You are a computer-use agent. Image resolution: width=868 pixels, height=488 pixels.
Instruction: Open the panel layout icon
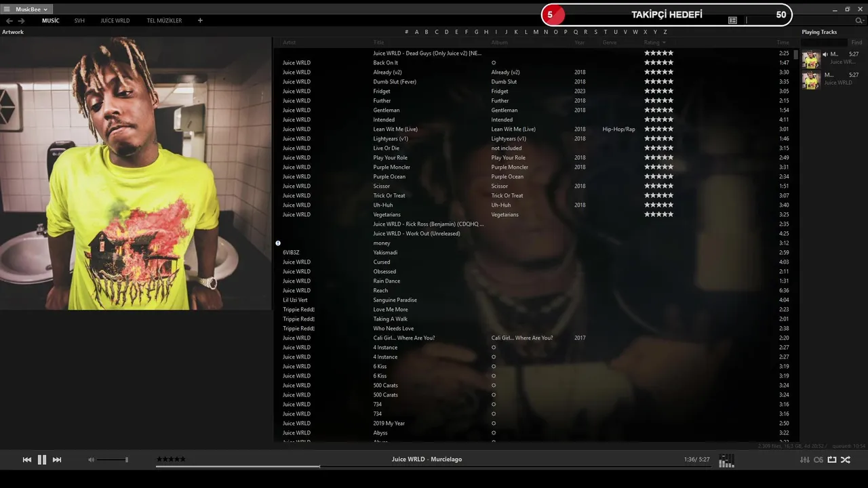(732, 20)
